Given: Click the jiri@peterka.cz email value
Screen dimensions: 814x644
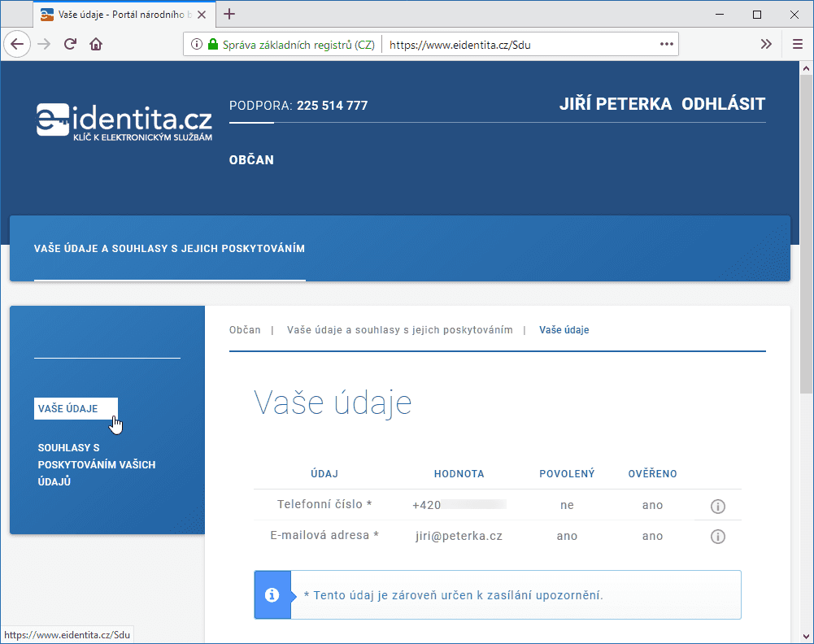Looking at the screenshot, I should tap(459, 536).
